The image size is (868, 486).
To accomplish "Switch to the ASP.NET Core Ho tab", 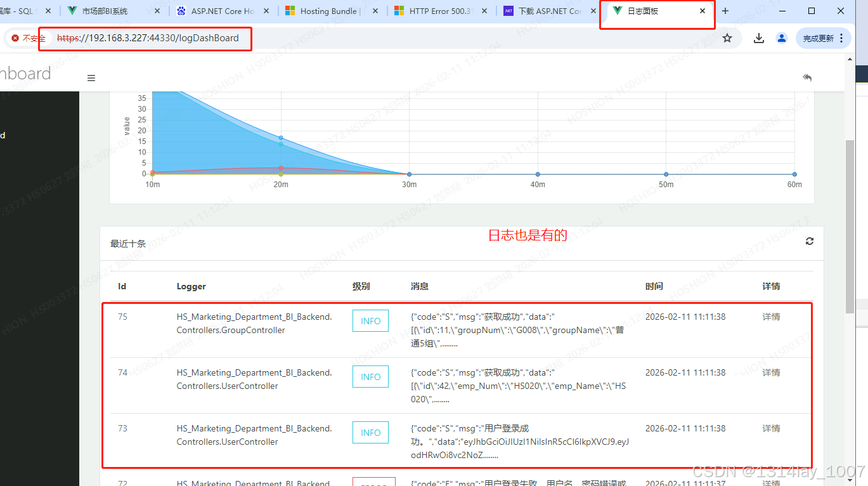I will [223, 11].
